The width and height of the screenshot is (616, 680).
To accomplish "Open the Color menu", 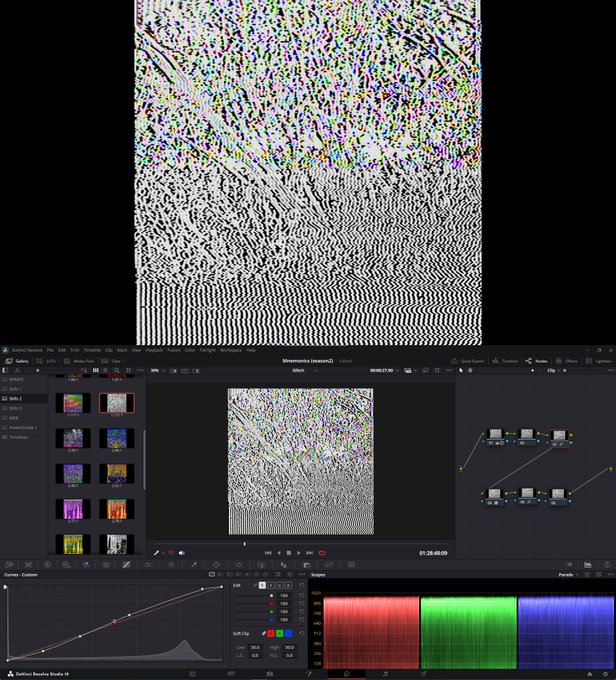I will (190, 350).
